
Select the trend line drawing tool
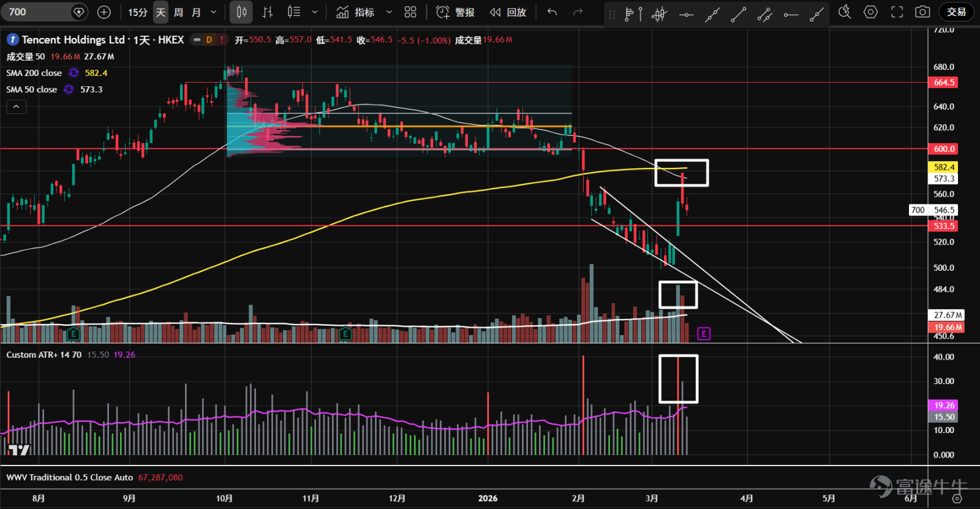click(739, 13)
